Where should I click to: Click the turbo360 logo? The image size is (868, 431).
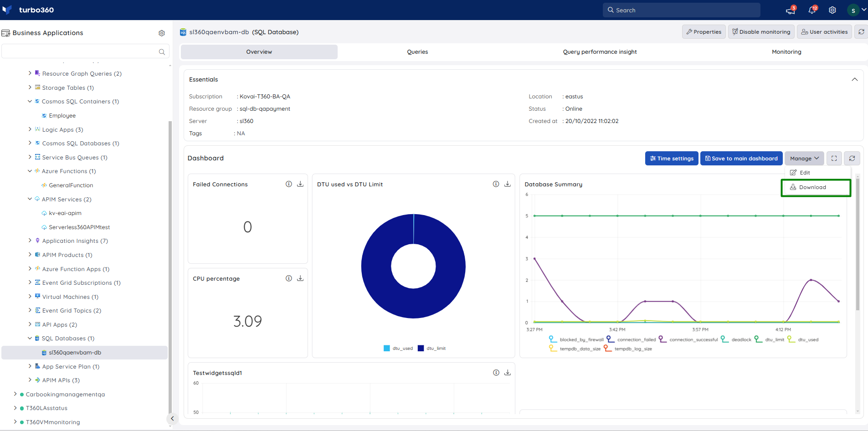coord(28,10)
